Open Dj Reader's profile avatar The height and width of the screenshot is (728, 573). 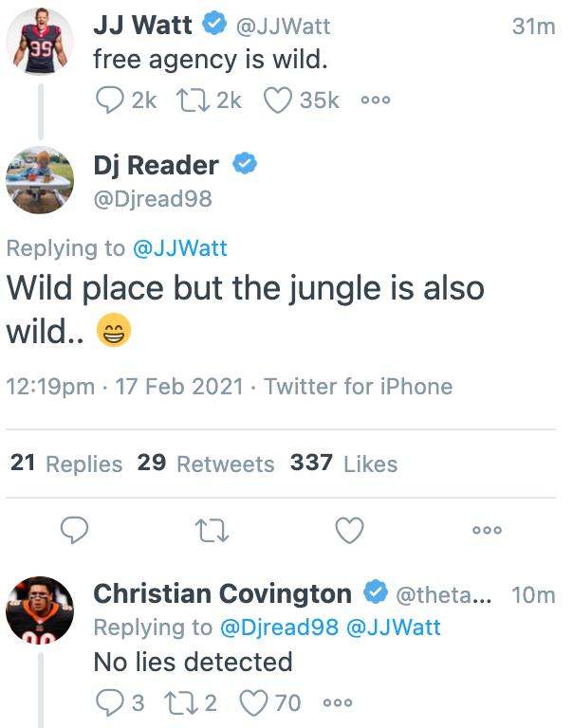[39, 179]
